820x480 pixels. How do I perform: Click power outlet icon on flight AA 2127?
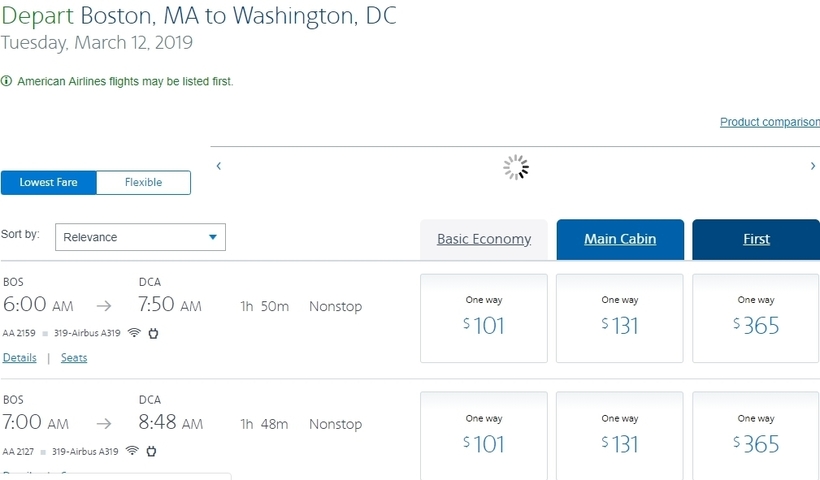[x=151, y=451]
